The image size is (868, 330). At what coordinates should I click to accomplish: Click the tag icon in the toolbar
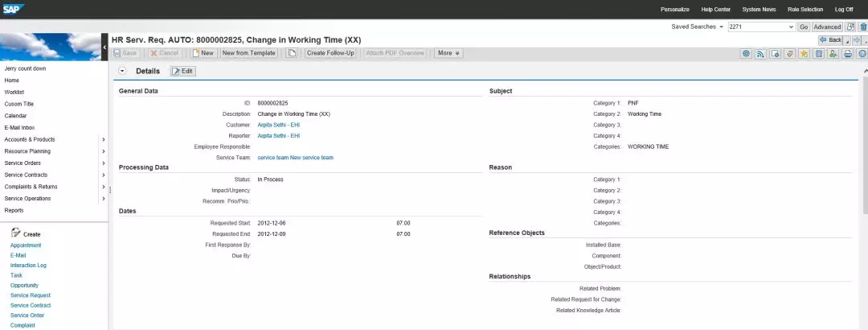pos(789,54)
